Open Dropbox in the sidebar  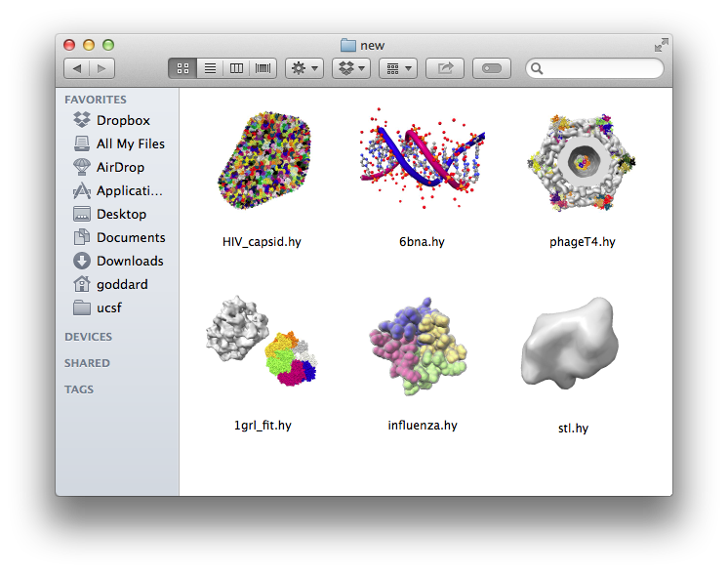tap(122, 120)
